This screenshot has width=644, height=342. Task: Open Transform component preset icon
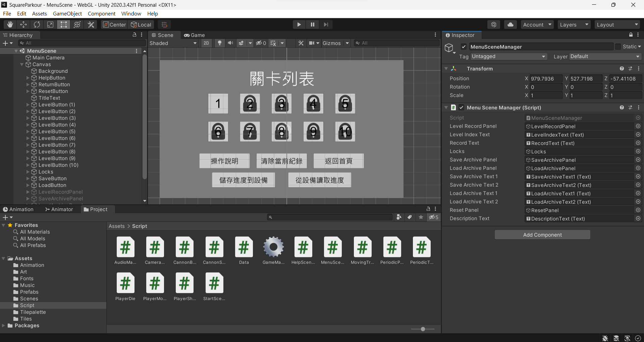630,68
